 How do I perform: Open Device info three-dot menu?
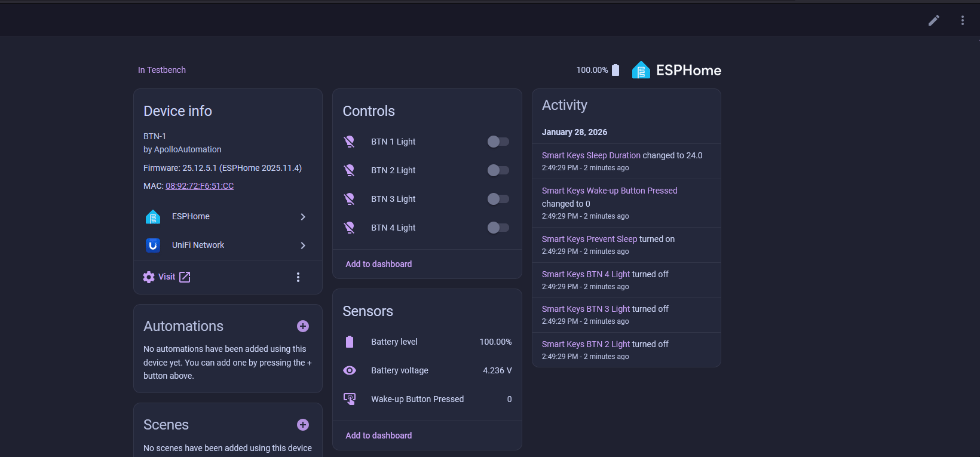(x=298, y=277)
